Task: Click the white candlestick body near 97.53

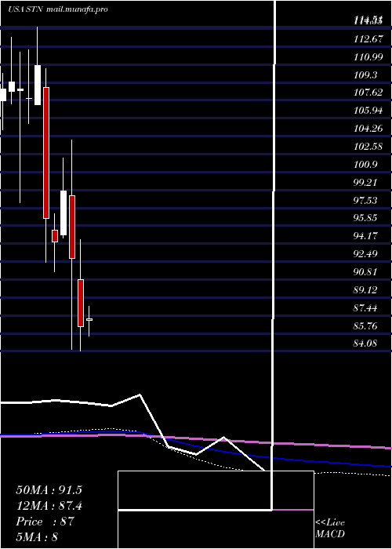Action: [64, 213]
